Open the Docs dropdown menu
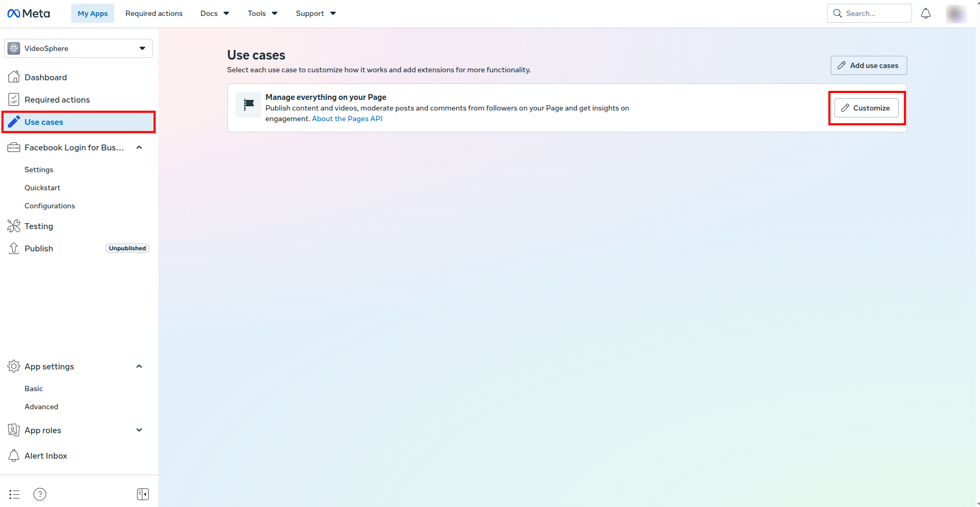 [215, 13]
